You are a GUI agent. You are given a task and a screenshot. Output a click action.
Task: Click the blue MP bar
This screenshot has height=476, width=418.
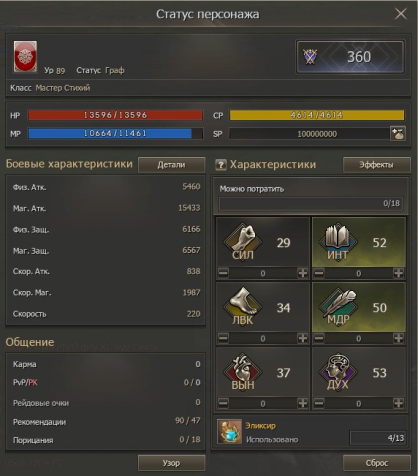[x=115, y=134]
